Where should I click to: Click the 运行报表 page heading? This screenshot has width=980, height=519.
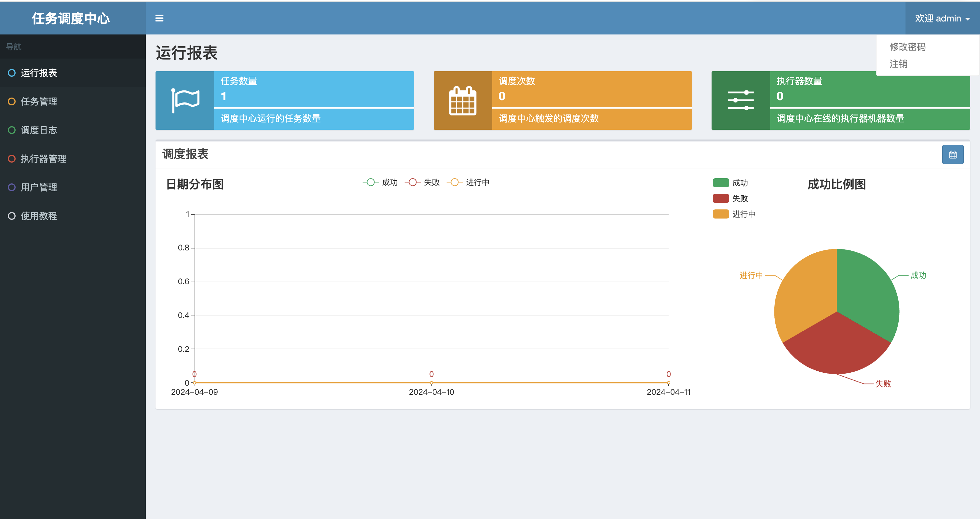pos(186,53)
